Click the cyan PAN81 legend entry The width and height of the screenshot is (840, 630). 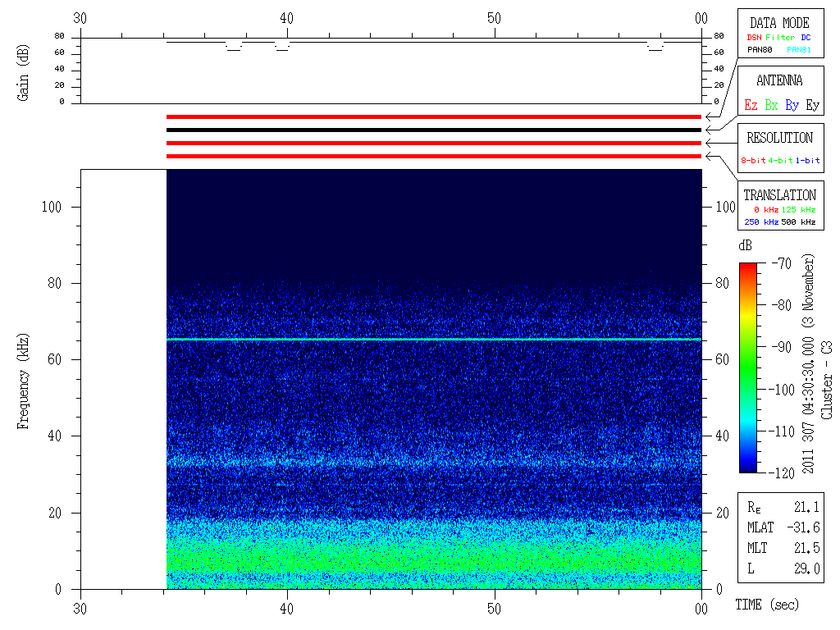click(x=799, y=50)
